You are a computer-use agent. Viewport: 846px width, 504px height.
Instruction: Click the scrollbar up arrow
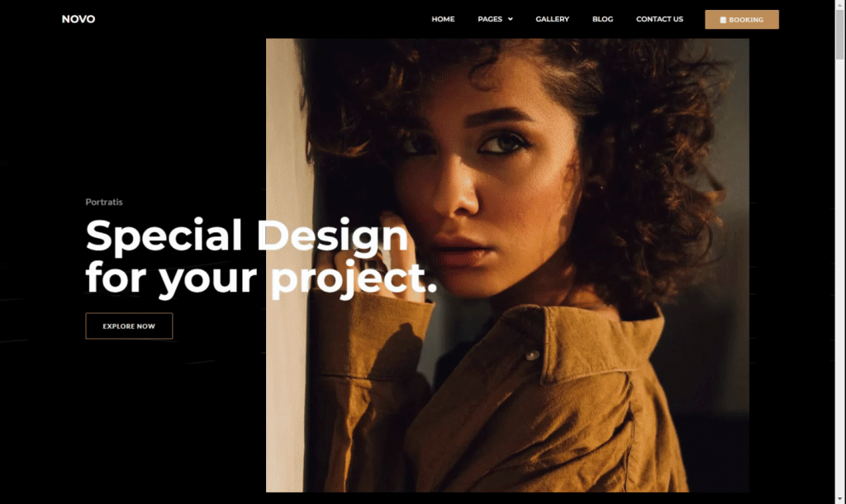[839, 4]
